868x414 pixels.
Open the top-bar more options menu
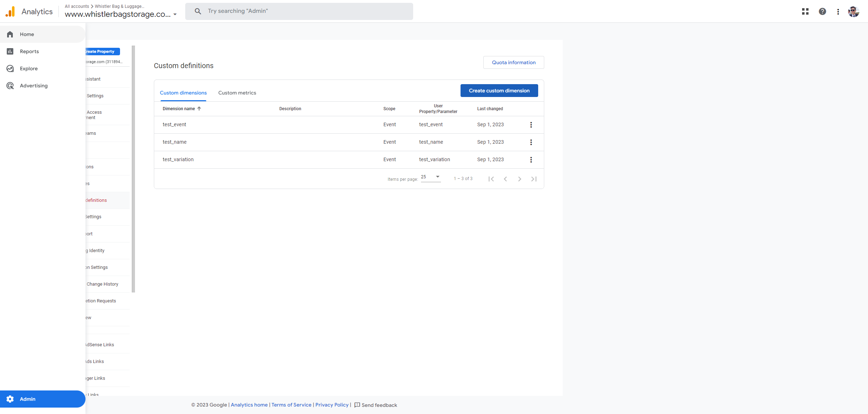pyautogui.click(x=838, y=11)
